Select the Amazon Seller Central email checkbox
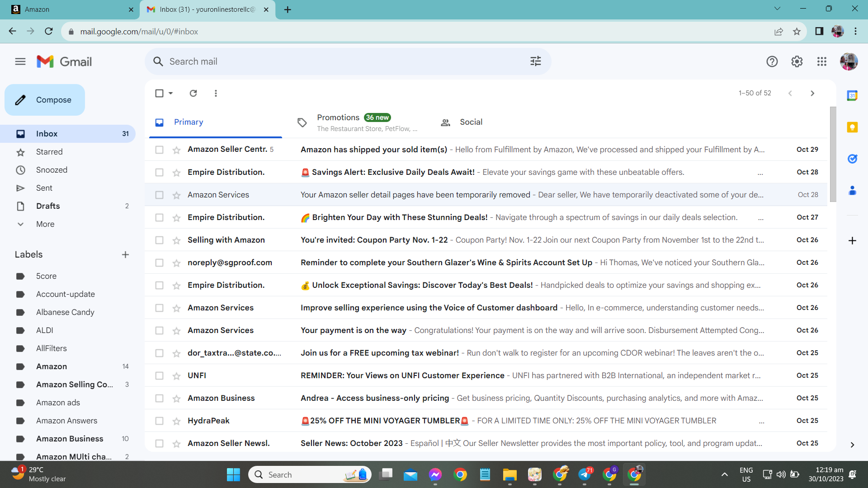The image size is (868, 488). 159,150
